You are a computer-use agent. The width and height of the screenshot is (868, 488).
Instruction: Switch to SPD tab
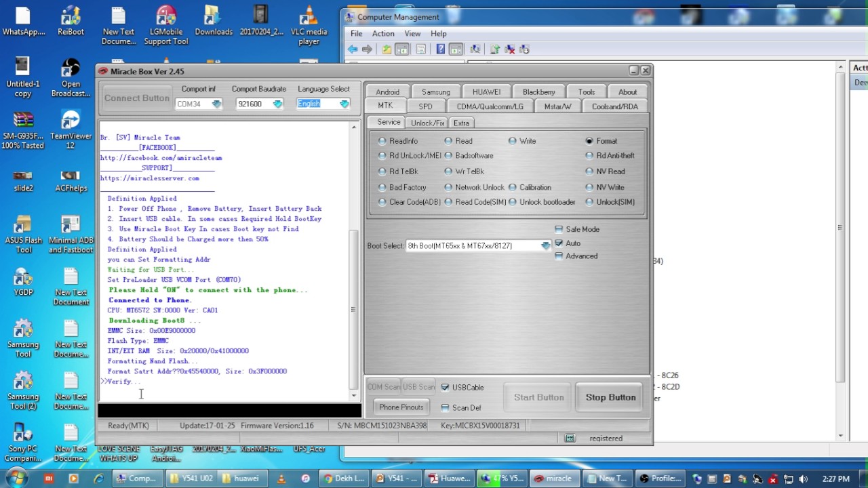tap(425, 106)
